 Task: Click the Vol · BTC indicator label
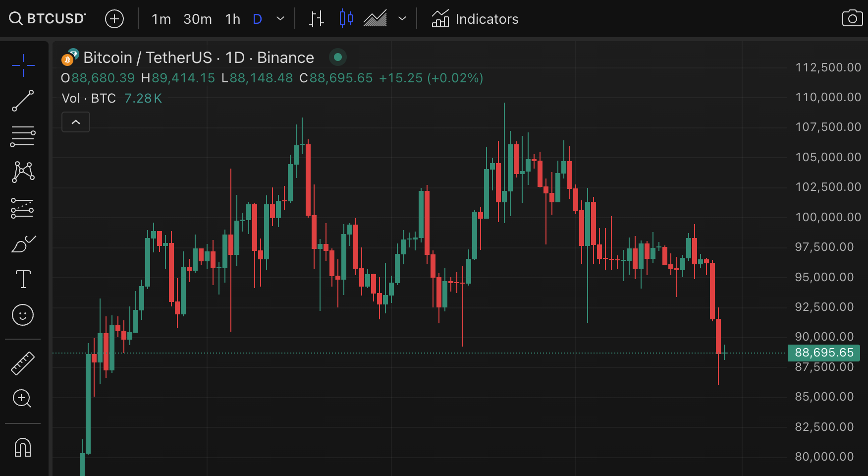pyautogui.click(x=89, y=98)
